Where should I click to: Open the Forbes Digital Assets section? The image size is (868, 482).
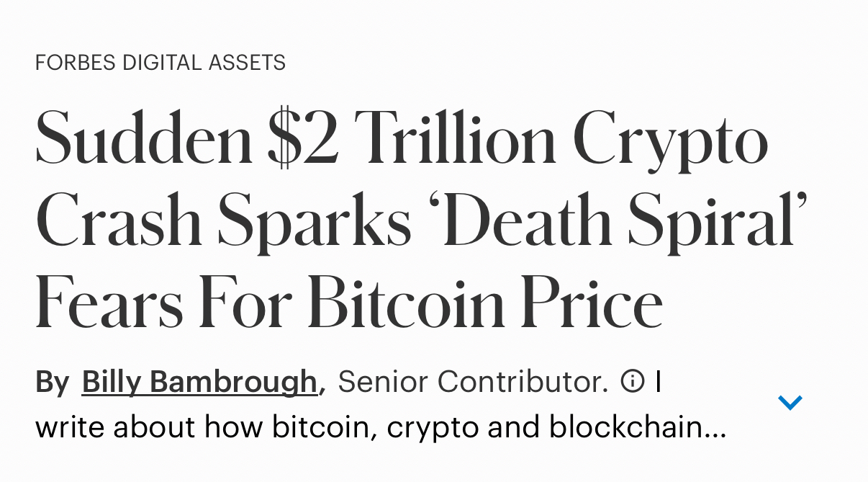coord(161,63)
